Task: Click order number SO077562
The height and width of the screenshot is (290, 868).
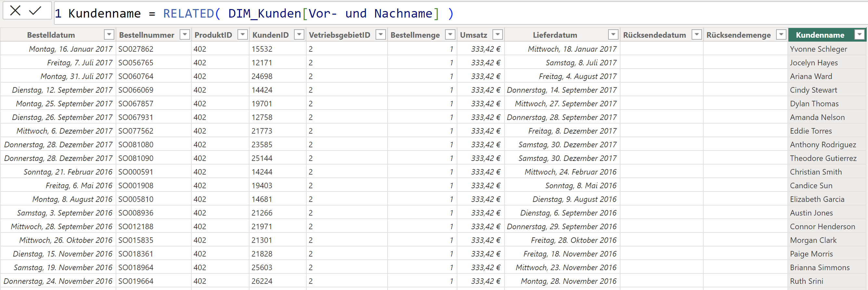Action: coord(136,131)
